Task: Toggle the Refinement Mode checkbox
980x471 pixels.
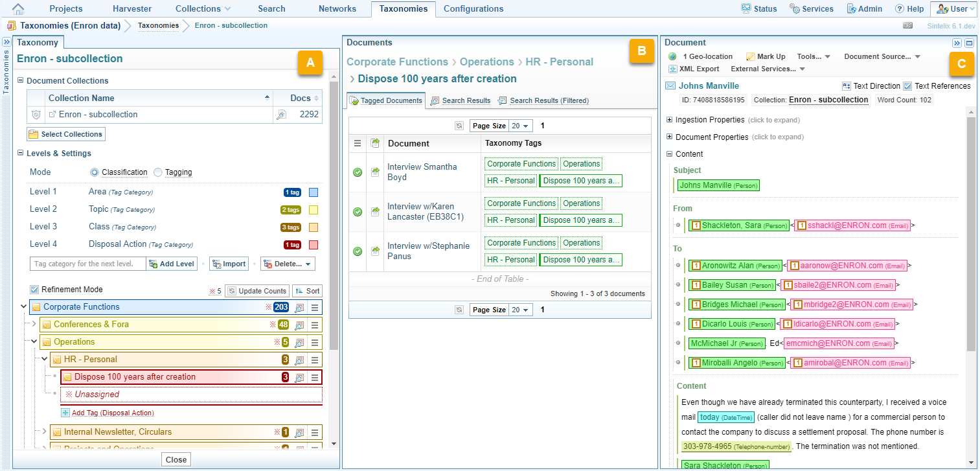Action: (34, 290)
